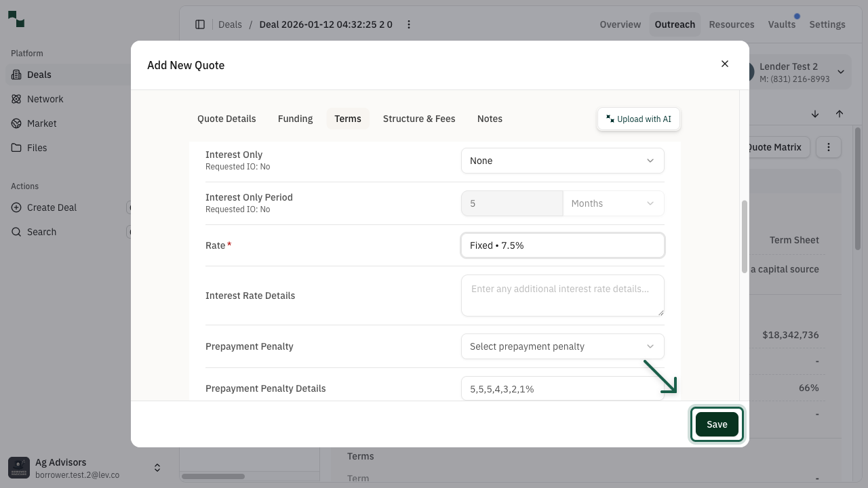Click the Create Deal plus icon

(x=16, y=207)
